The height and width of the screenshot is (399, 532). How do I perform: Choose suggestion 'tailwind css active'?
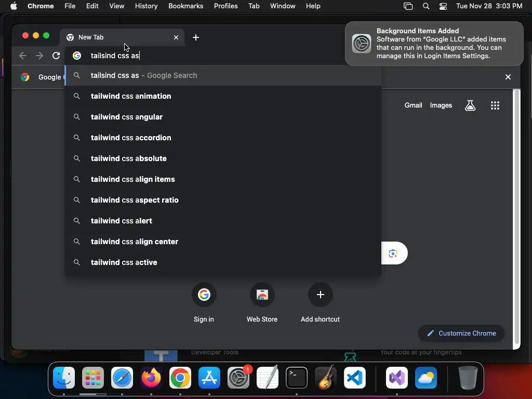click(223, 262)
